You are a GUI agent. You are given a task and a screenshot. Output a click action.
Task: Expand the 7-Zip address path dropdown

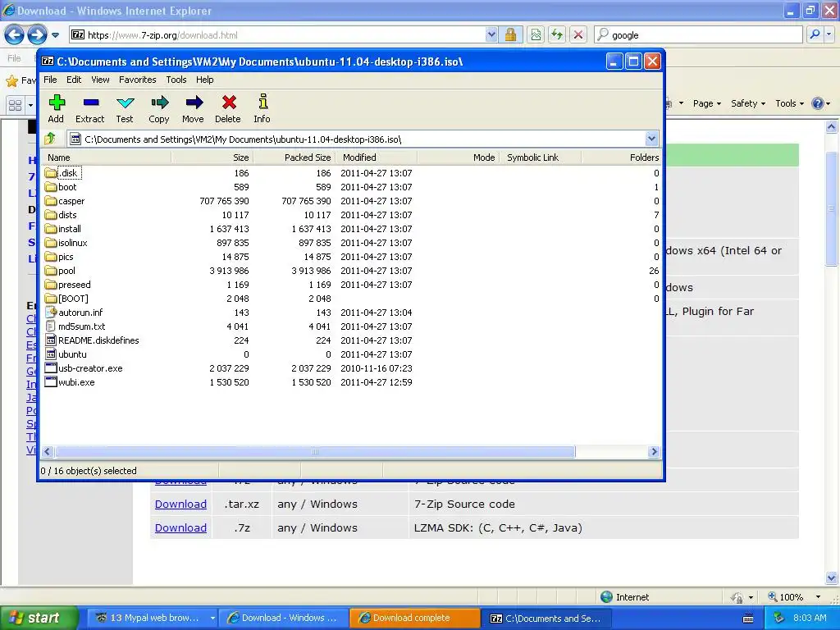click(651, 139)
